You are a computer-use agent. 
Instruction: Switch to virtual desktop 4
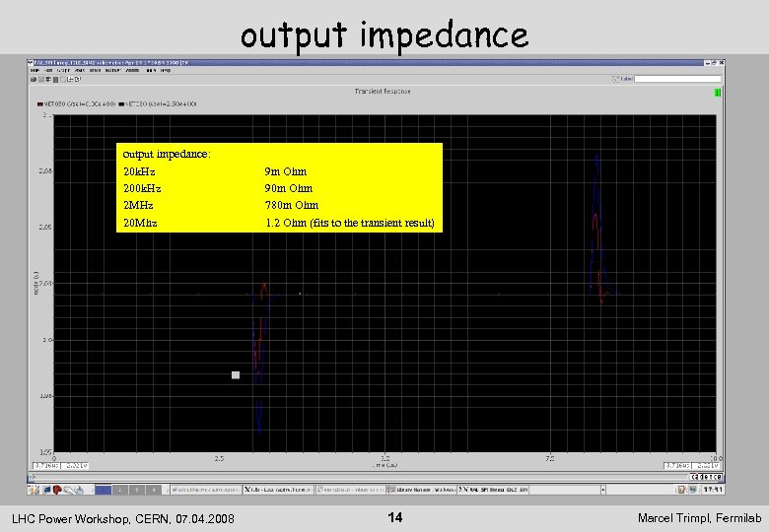point(154,490)
